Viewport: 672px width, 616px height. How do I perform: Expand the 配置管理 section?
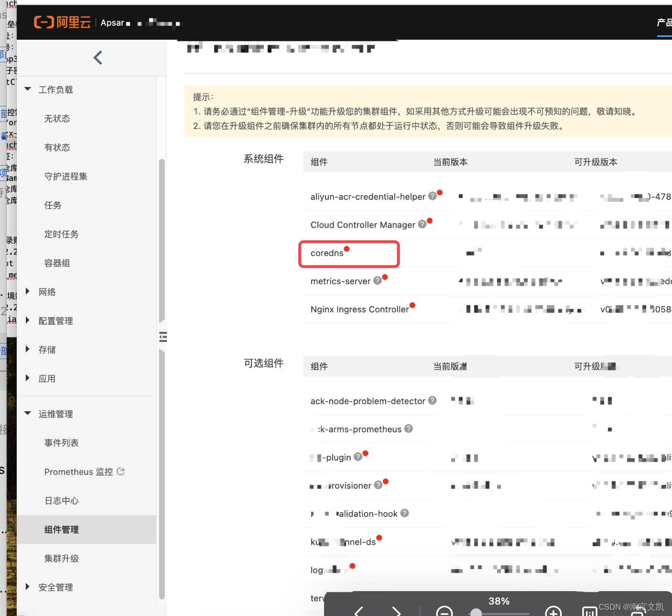[x=28, y=320]
